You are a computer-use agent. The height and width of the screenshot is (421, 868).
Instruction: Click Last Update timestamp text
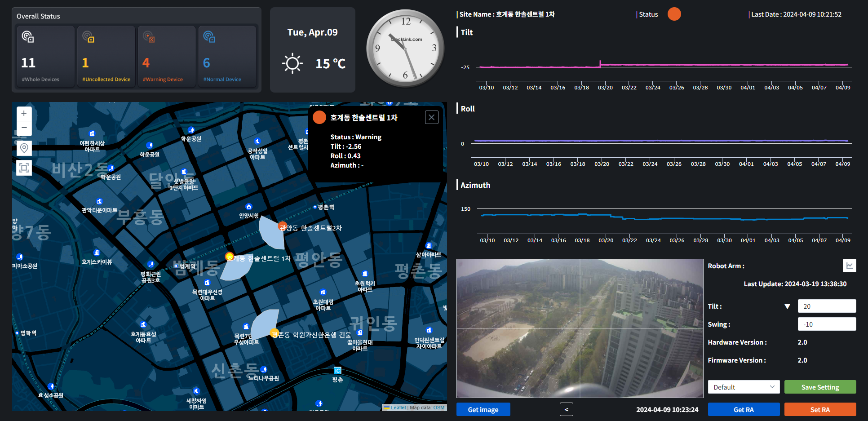(x=795, y=284)
